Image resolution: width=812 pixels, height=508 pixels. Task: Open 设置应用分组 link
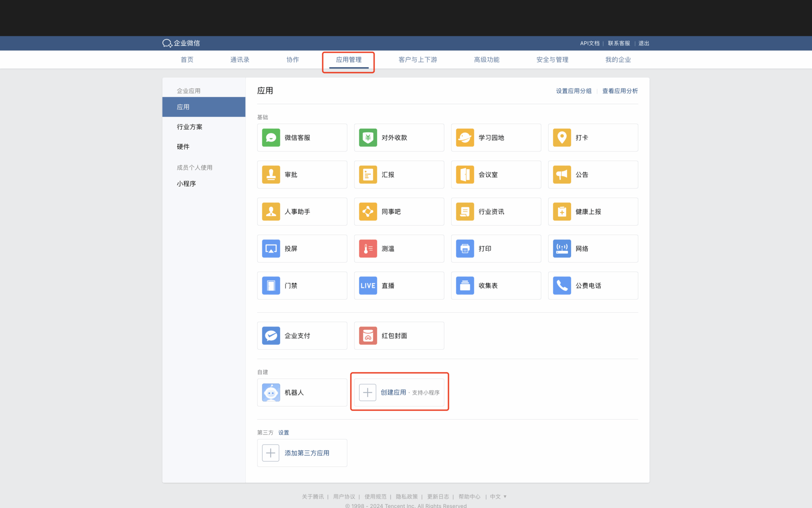[574, 91]
